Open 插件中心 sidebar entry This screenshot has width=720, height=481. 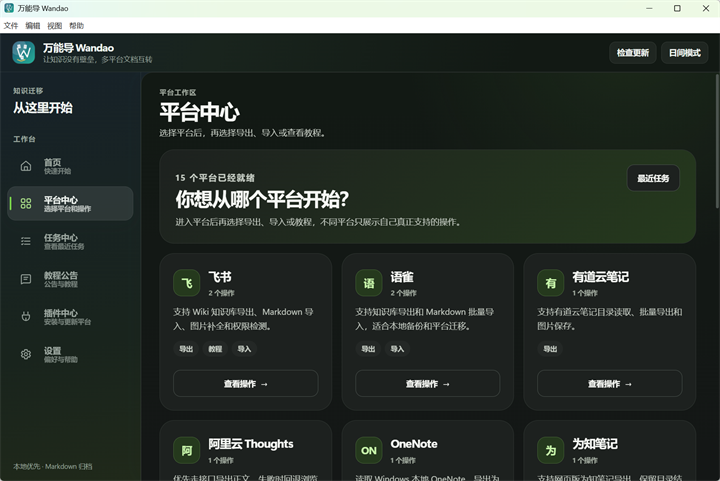70,317
